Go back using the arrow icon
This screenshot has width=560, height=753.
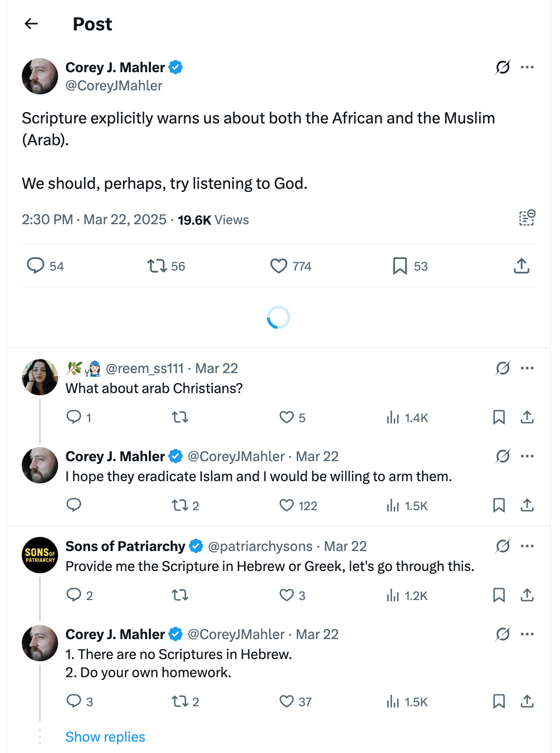(31, 24)
